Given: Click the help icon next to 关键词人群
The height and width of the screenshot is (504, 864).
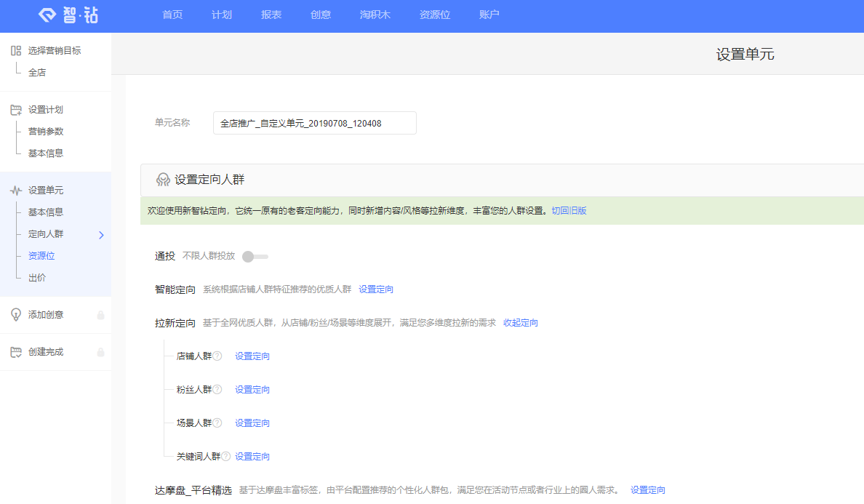Looking at the screenshot, I should [x=226, y=456].
